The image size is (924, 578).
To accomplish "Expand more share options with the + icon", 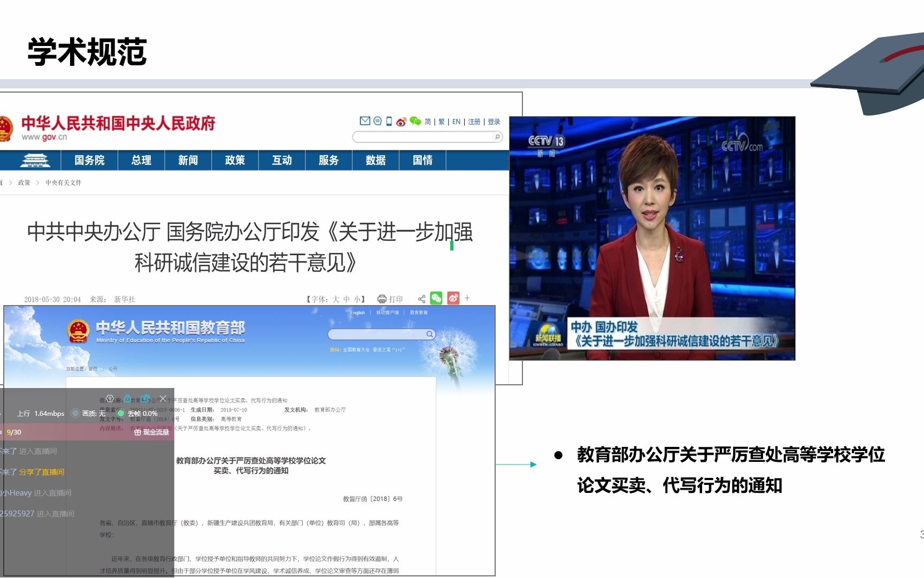I will [x=467, y=298].
